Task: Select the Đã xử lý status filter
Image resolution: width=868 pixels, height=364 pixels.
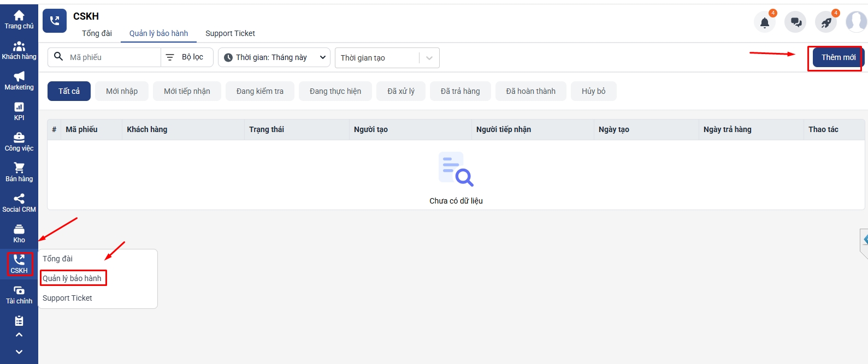Action: pyautogui.click(x=401, y=91)
